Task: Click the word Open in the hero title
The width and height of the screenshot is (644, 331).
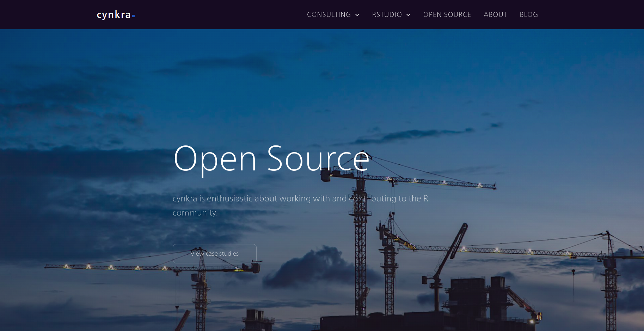Action: [x=215, y=159]
